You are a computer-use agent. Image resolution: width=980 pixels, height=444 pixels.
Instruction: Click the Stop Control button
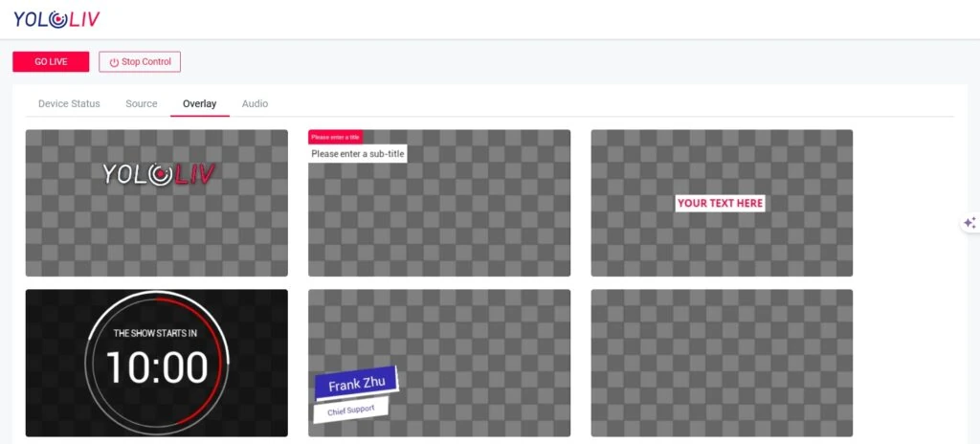click(x=140, y=62)
